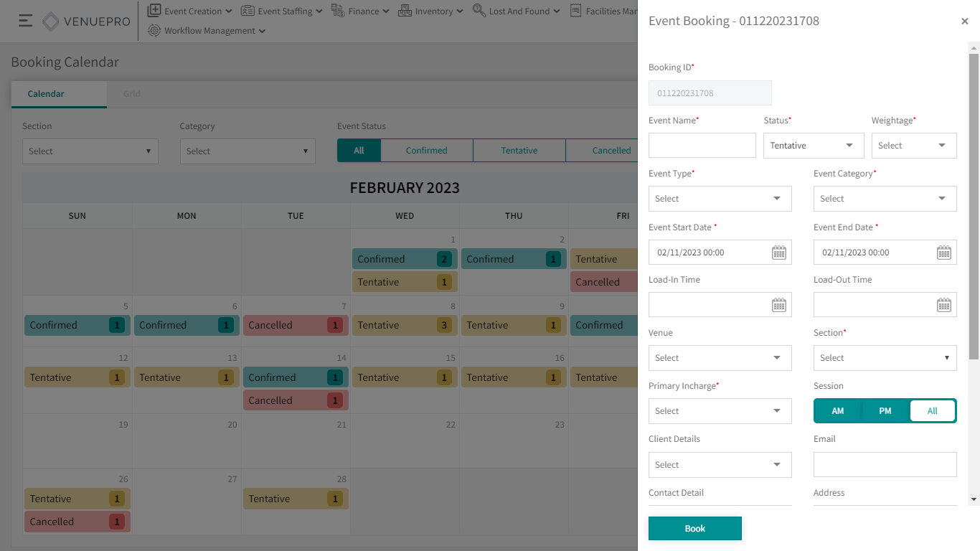Click the Book button
This screenshot has height=551, width=980.
click(694, 529)
